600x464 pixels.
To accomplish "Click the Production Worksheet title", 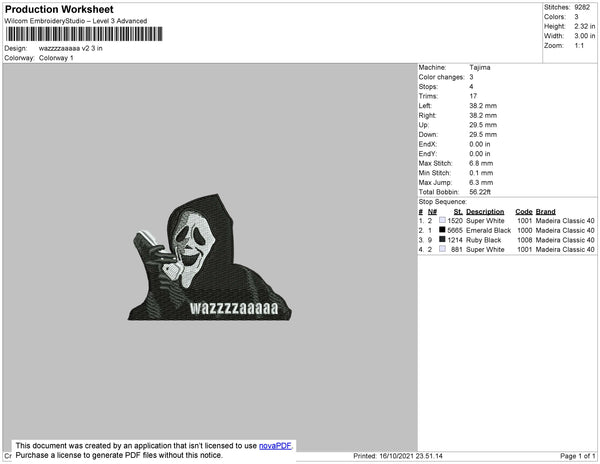I will (x=59, y=9).
